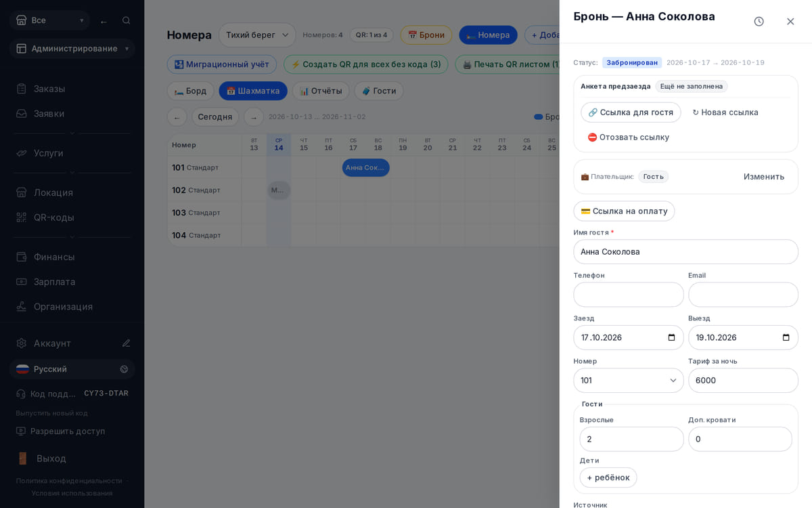Open booking history clock icon
812x508 pixels.
[759, 22]
